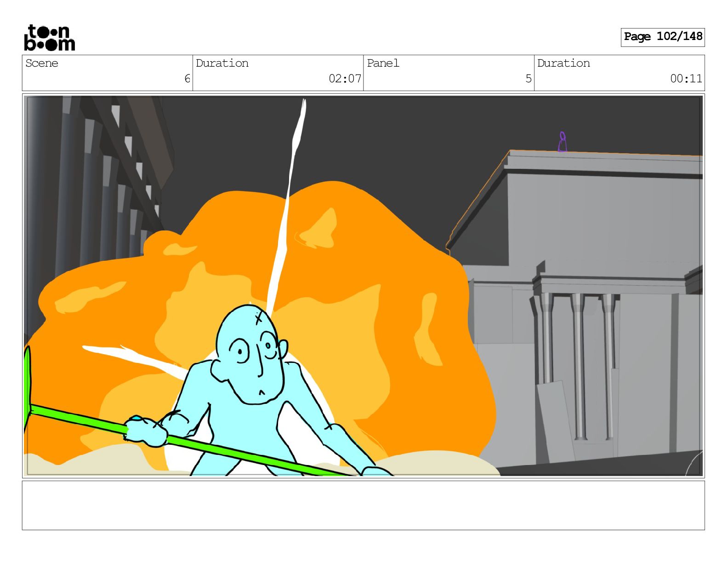Click panel number 5
The height and width of the screenshot is (563, 728).
[x=529, y=79]
